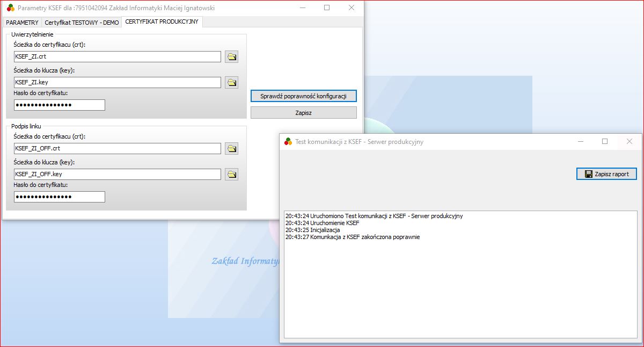Image resolution: width=644 pixels, height=347 pixels.
Task: Click the KSEF_ZI_OFF.crt path field
Action: coord(117,149)
